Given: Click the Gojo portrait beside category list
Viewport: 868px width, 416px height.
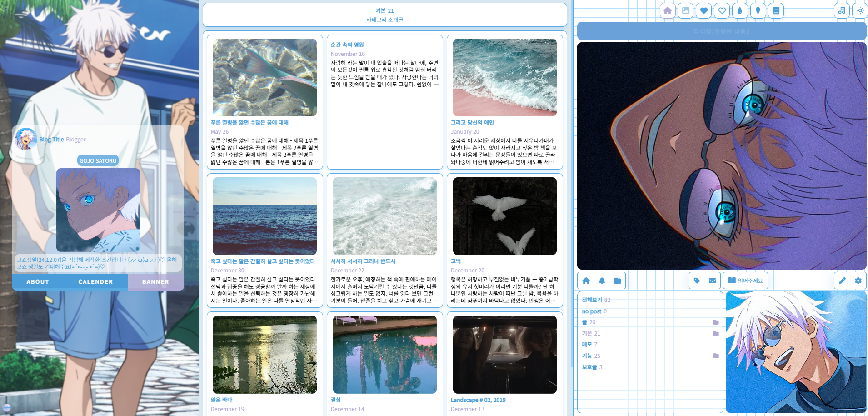Looking at the screenshot, I should click(x=796, y=352).
